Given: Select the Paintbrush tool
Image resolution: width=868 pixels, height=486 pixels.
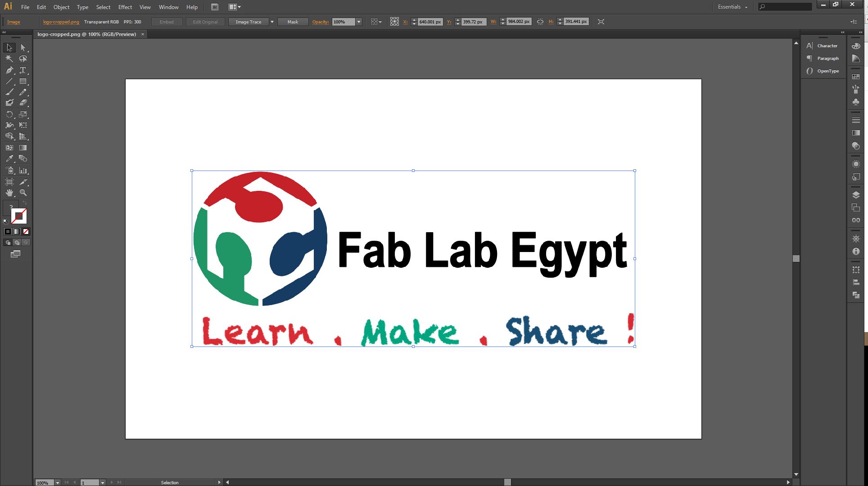Looking at the screenshot, I should tap(9, 92).
